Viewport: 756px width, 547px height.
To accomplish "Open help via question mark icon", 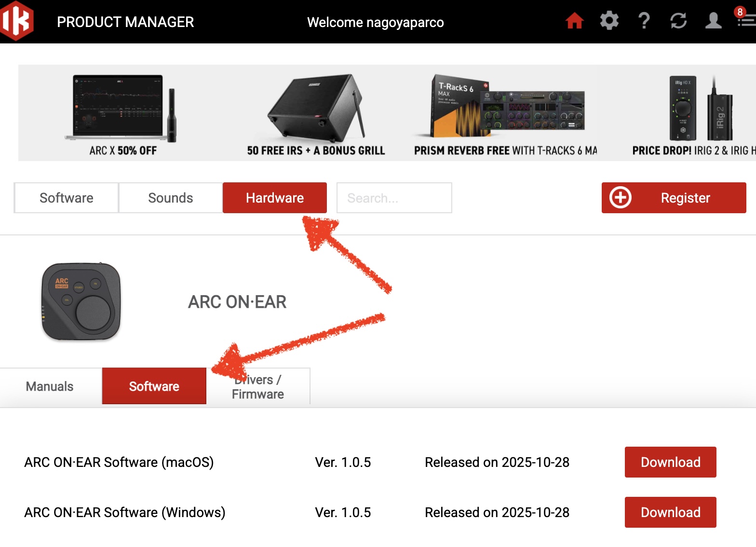I will pyautogui.click(x=644, y=21).
